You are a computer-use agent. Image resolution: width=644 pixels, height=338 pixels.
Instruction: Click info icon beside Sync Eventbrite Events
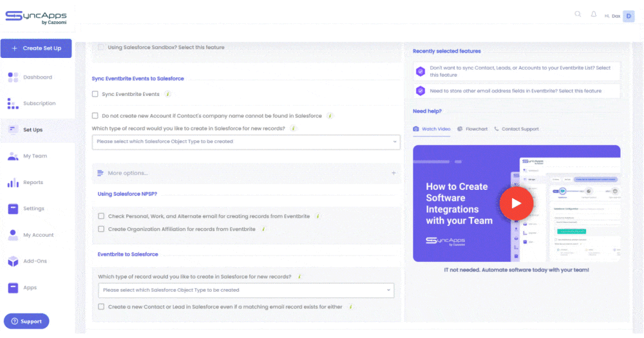click(x=167, y=94)
